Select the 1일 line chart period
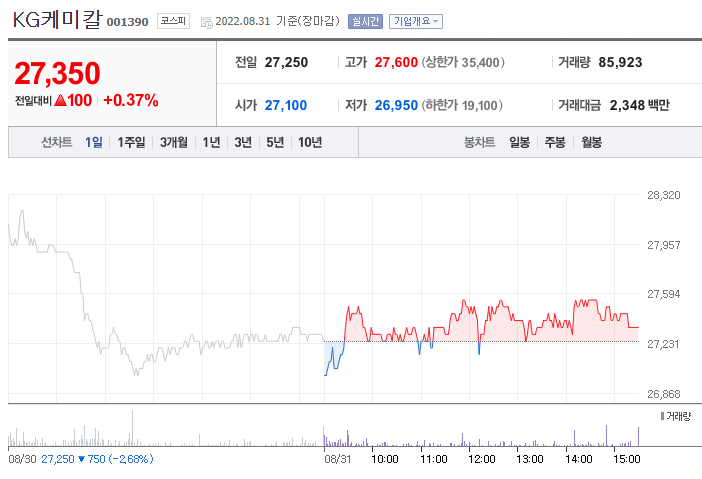This screenshot has width=702, height=479. (x=94, y=142)
